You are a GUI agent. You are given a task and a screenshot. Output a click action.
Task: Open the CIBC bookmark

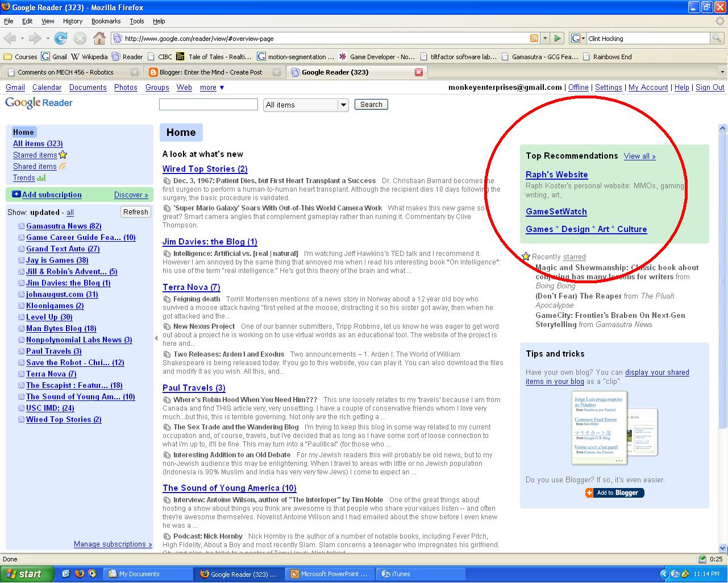pyautogui.click(x=159, y=57)
